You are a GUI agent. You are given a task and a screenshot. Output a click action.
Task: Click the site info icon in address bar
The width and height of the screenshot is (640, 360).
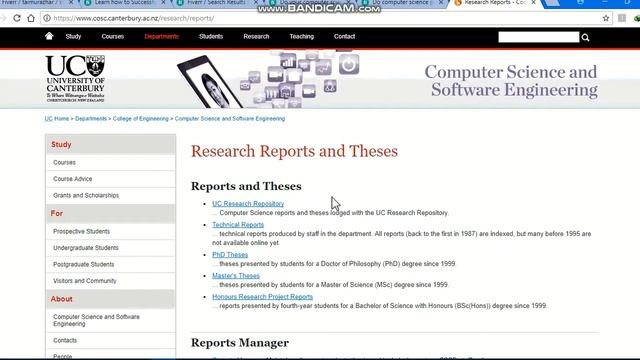click(47, 18)
